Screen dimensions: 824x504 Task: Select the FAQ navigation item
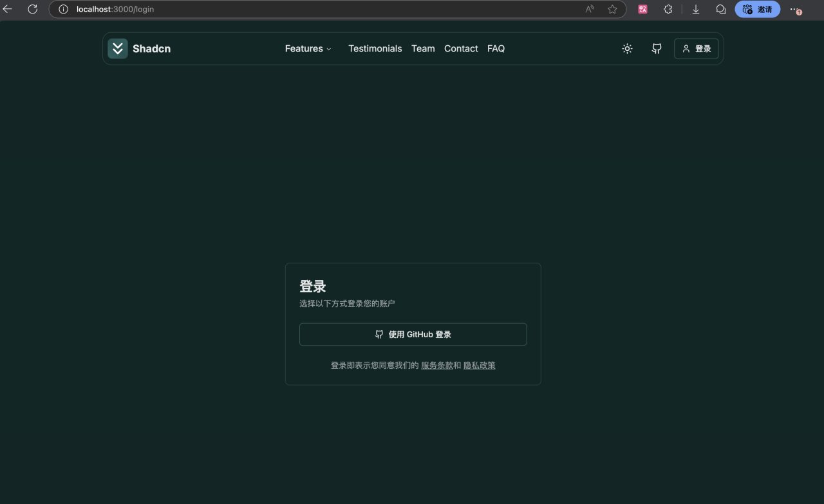496,49
